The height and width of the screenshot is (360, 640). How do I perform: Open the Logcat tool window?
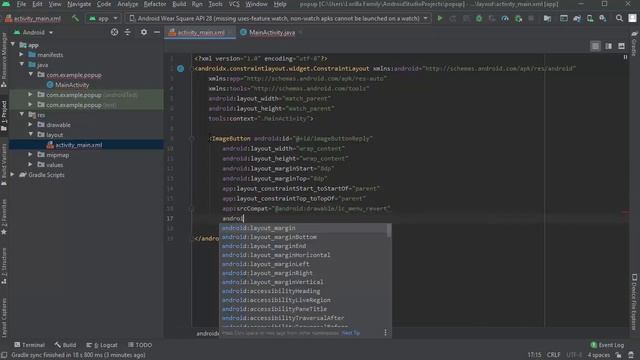click(x=102, y=345)
